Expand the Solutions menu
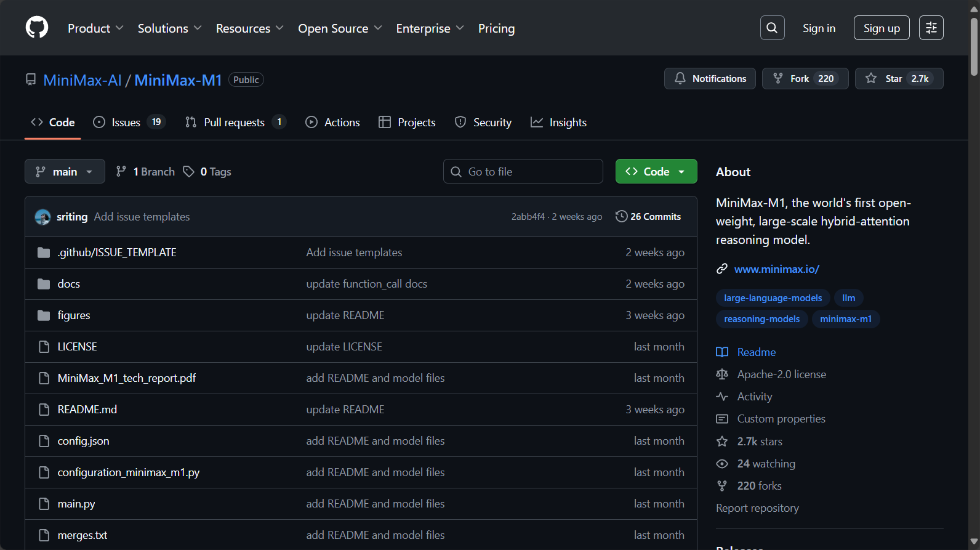 click(169, 28)
